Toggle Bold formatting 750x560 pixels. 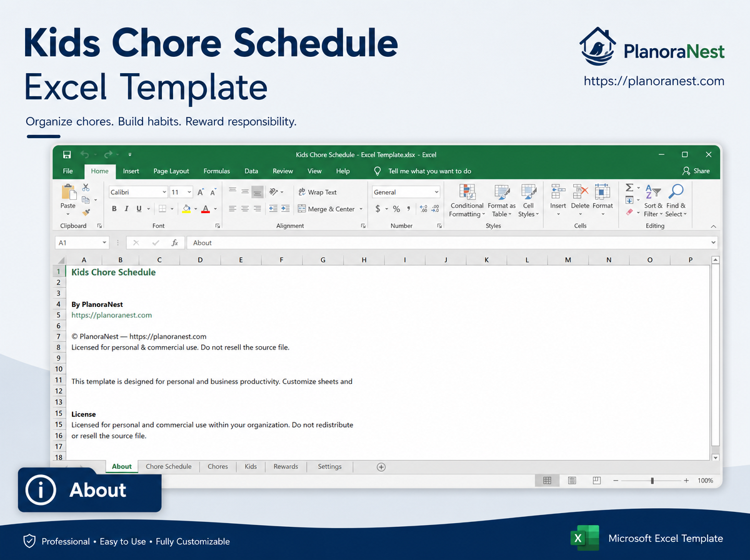pos(114,209)
